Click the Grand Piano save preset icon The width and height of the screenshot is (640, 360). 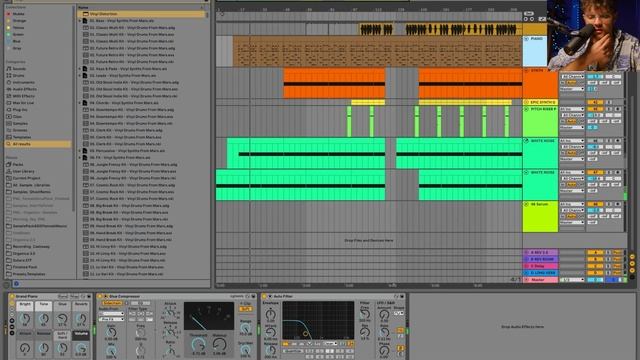point(89,296)
